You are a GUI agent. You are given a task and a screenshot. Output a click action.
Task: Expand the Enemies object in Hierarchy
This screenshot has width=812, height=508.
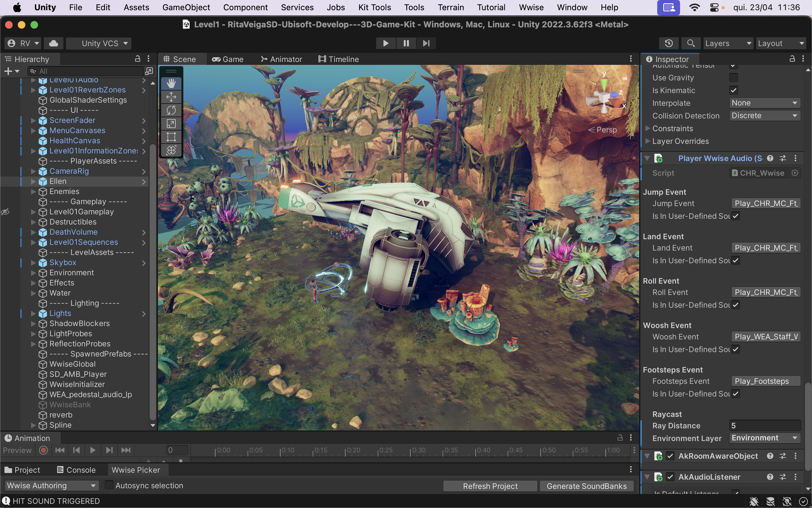33,191
